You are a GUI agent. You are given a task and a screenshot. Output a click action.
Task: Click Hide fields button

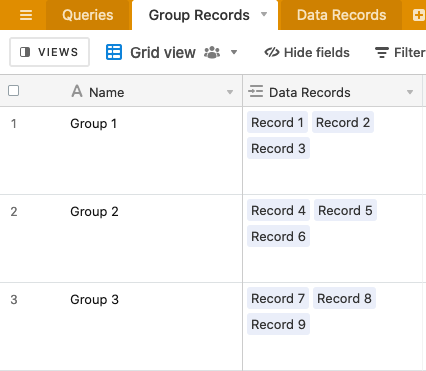(x=307, y=53)
